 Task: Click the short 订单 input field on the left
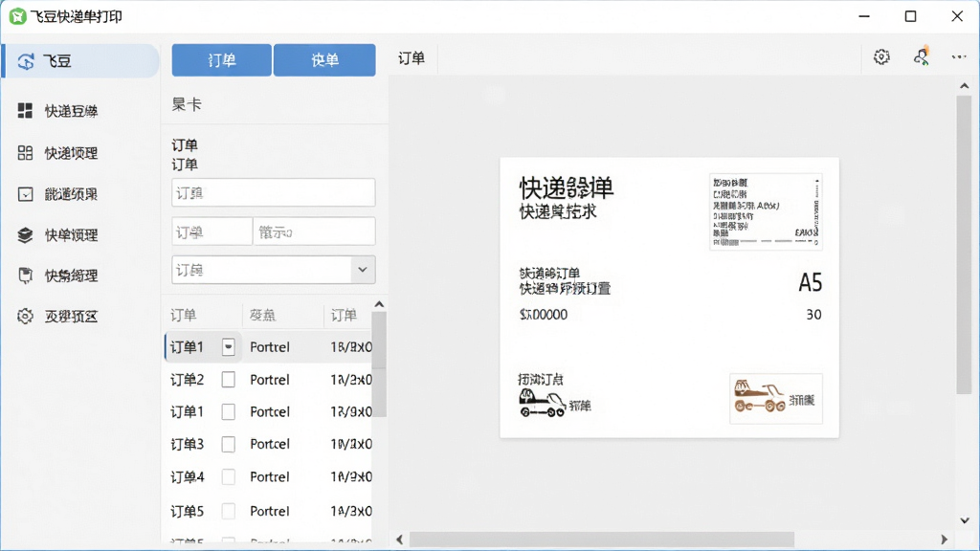click(212, 231)
